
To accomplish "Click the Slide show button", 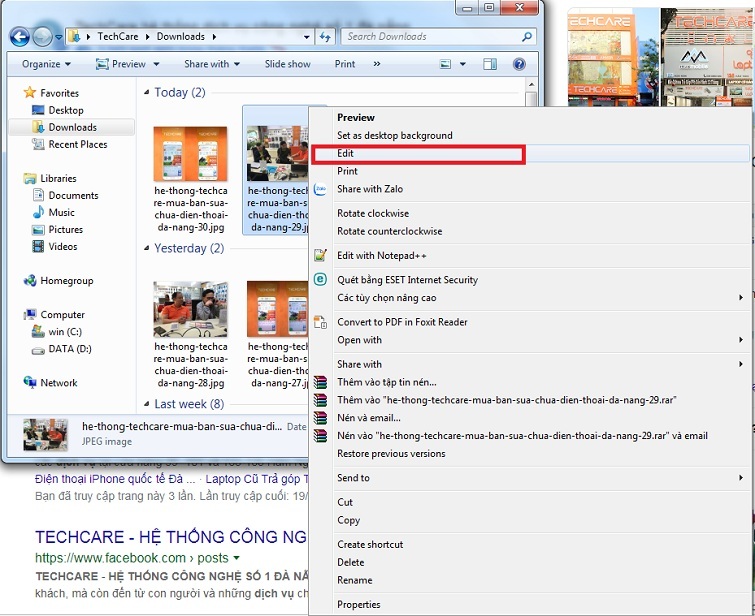I will (x=287, y=64).
